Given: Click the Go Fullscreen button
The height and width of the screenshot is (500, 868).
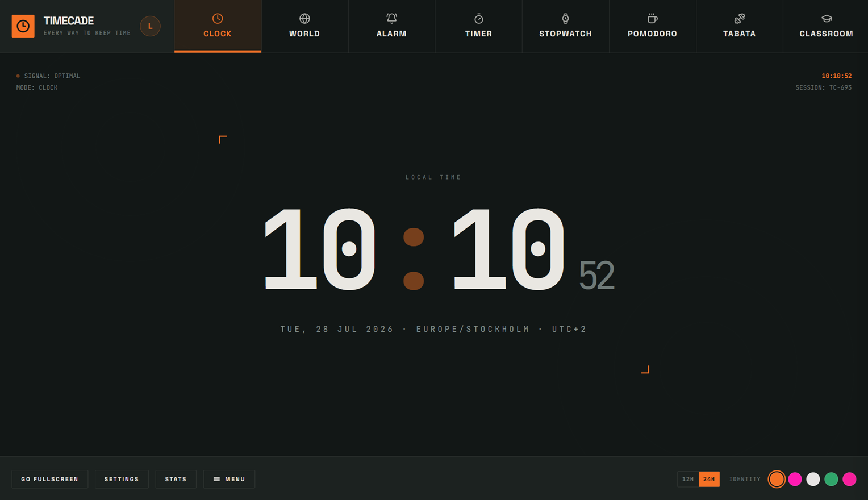Looking at the screenshot, I should point(50,479).
